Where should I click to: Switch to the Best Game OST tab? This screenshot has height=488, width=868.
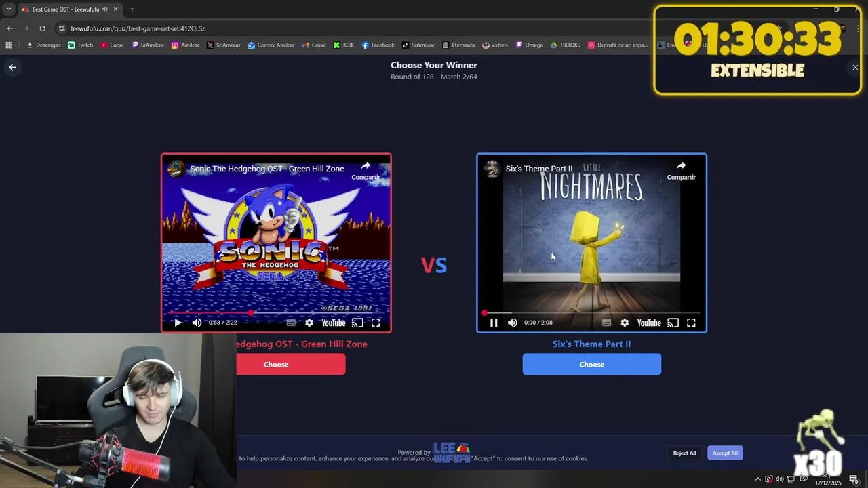pos(66,9)
